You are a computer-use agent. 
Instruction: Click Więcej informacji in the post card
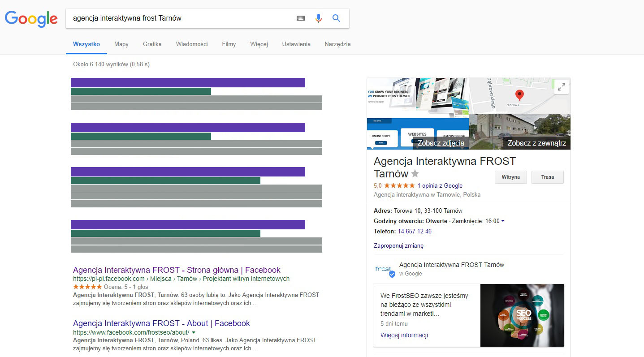coord(404,335)
